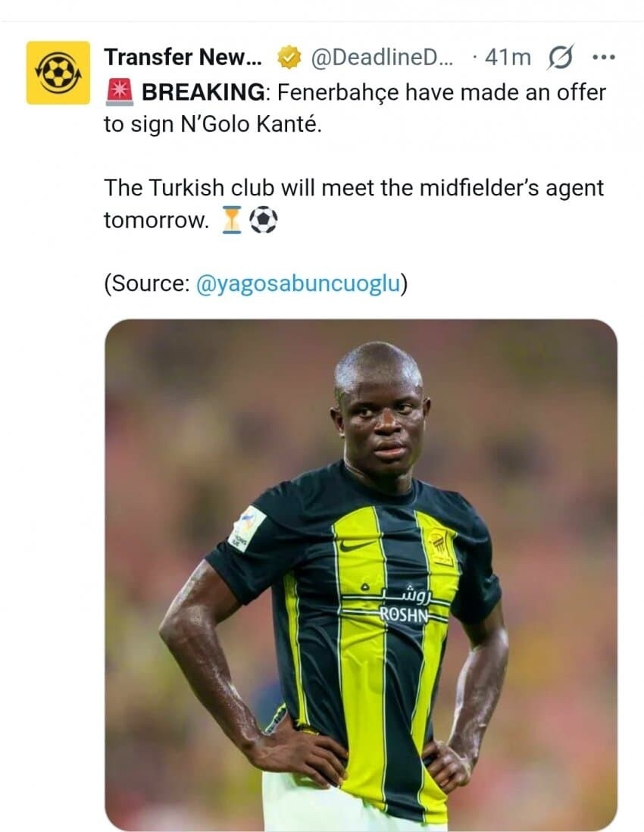
Task: Click the red siren emoji
Action: (120, 93)
